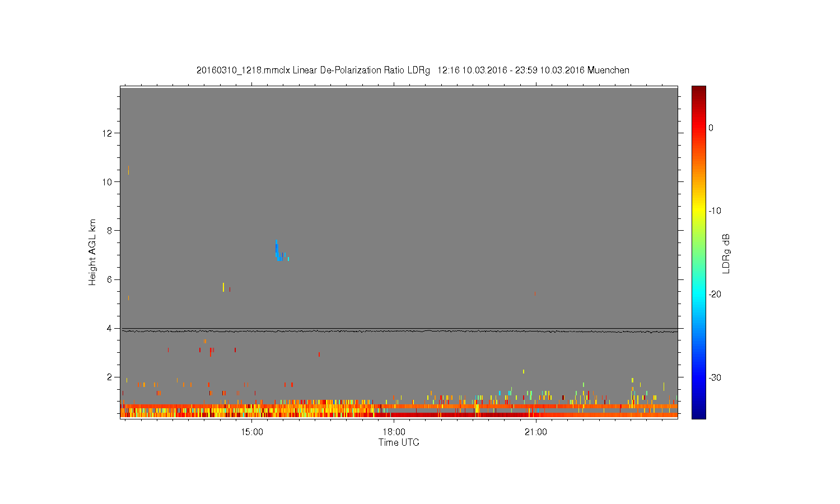
Task: Click the "Time UTC" axis label
Action: [399, 442]
